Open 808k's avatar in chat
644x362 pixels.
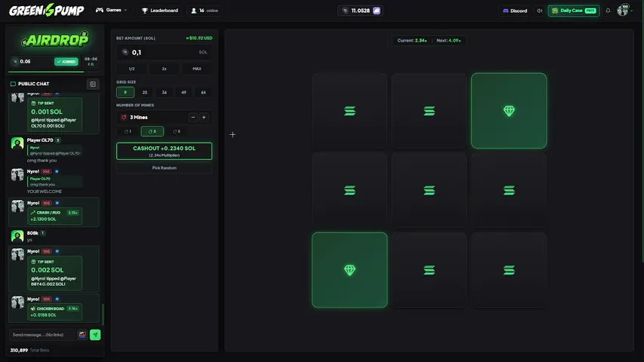[x=17, y=235]
